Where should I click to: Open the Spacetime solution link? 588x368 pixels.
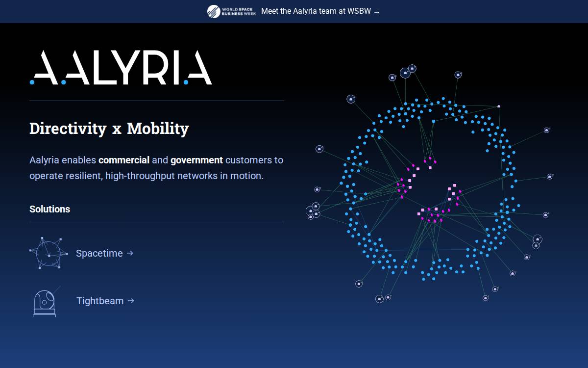(x=104, y=253)
